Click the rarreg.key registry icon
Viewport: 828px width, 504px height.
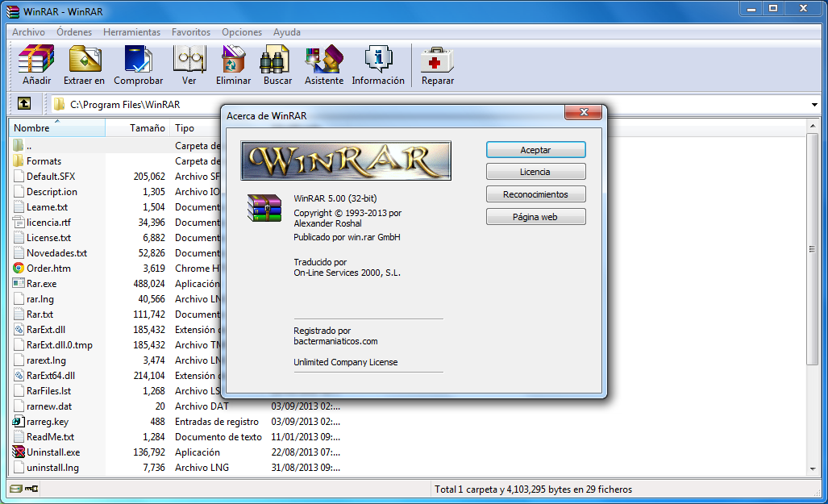pos(19,422)
